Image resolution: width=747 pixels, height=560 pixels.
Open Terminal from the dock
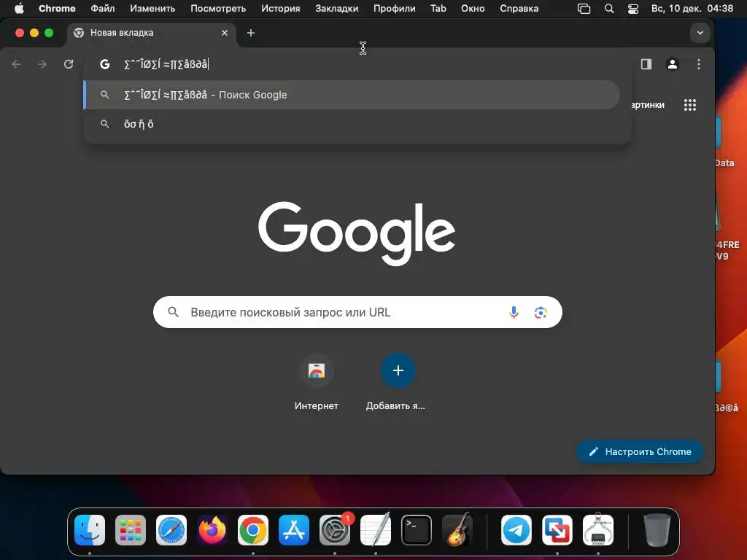[417, 530]
